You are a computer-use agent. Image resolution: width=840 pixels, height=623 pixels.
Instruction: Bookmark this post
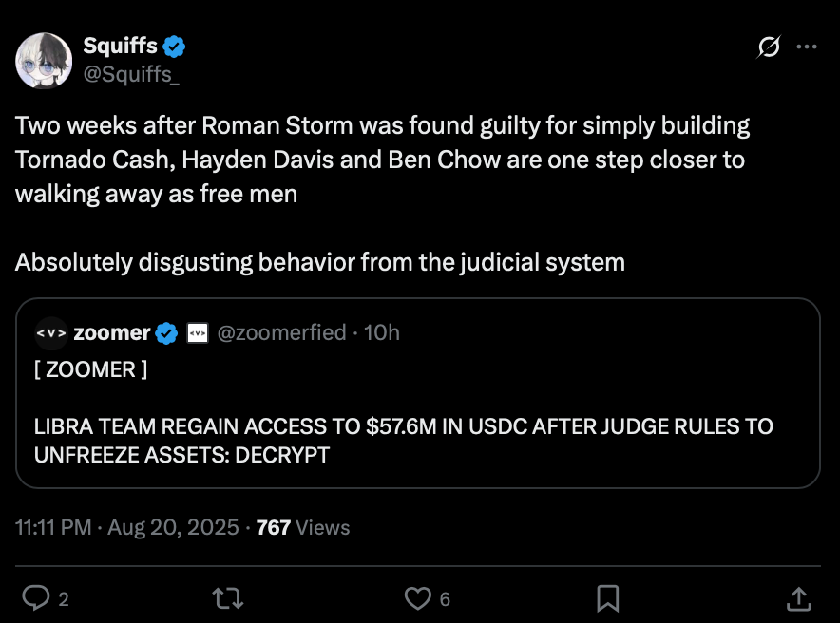tap(608, 597)
